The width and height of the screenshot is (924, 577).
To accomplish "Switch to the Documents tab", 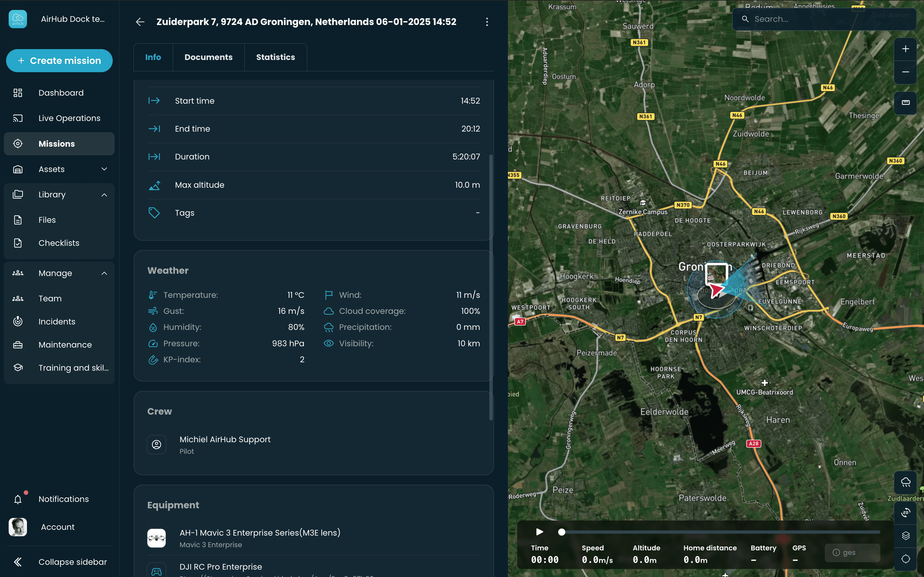I will coord(208,57).
